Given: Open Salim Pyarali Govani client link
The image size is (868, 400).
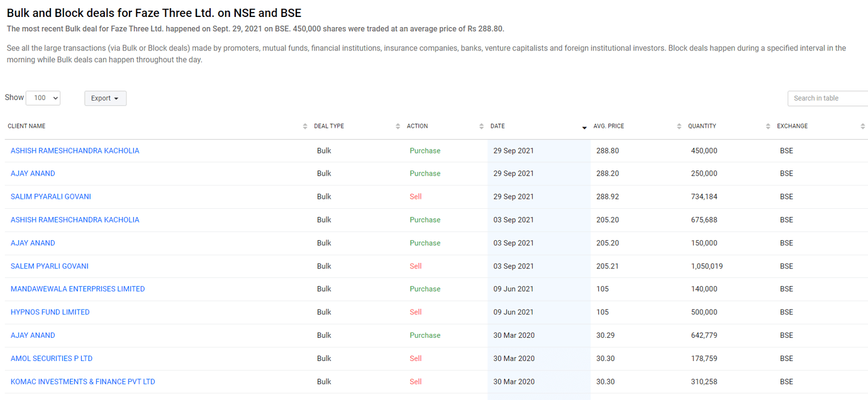Looking at the screenshot, I should (x=51, y=197).
